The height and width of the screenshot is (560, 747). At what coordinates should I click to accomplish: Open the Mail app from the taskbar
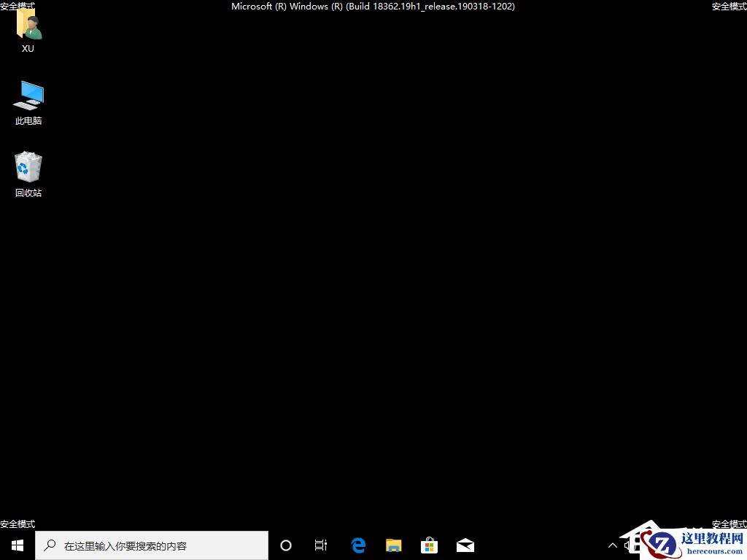coord(465,545)
